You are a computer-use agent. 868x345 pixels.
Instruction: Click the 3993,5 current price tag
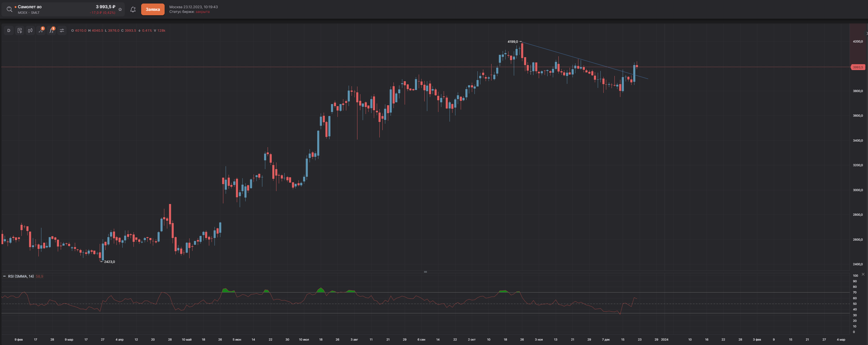(857, 67)
